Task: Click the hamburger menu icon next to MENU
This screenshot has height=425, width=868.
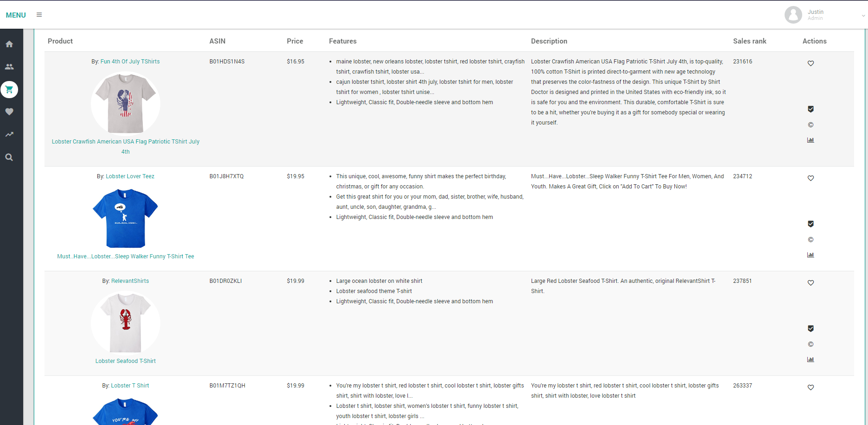Action: tap(39, 14)
